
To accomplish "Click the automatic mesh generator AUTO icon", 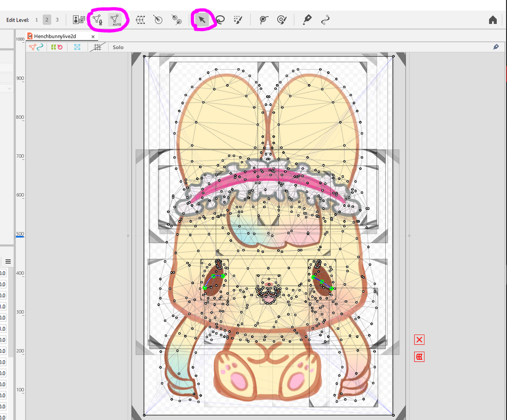I will pyautogui.click(x=115, y=20).
